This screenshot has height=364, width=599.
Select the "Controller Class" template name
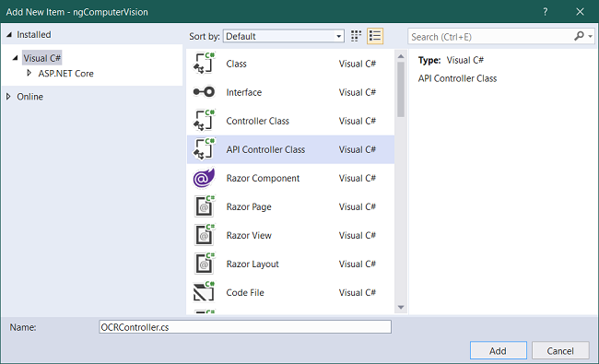(257, 121)
